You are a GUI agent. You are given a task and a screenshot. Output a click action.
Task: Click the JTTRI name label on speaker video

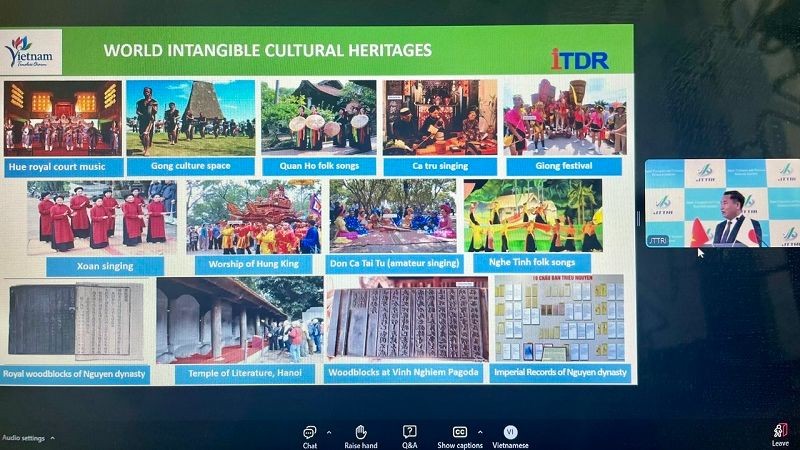point(661,240)
